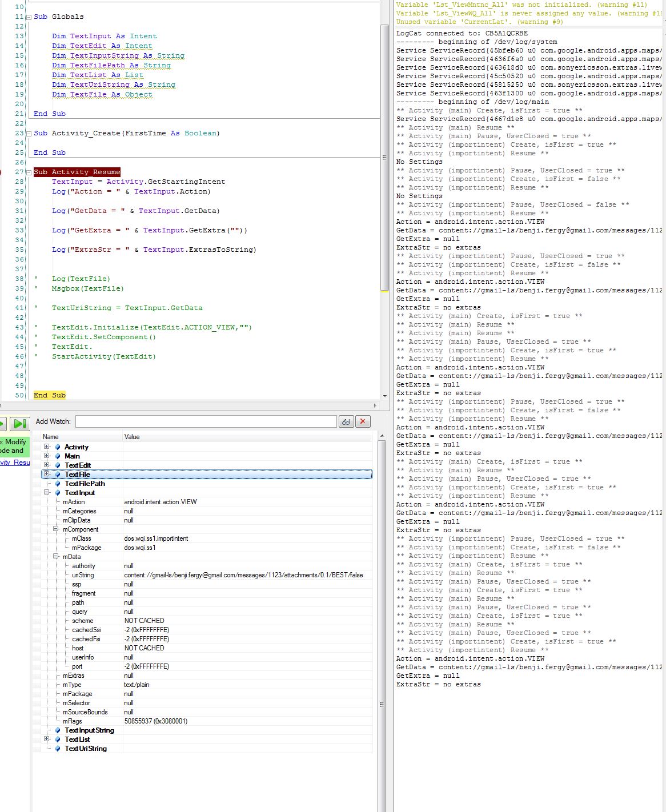Expand the TextFile variable node
Screen dimensions: 666x812
click(x=47, y=474)
